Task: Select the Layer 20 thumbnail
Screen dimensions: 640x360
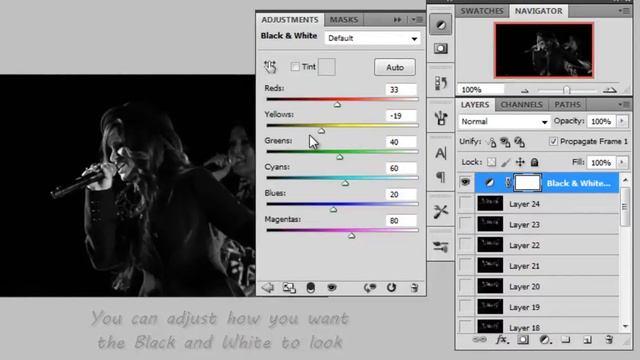Action: click(x=490, y=286)
